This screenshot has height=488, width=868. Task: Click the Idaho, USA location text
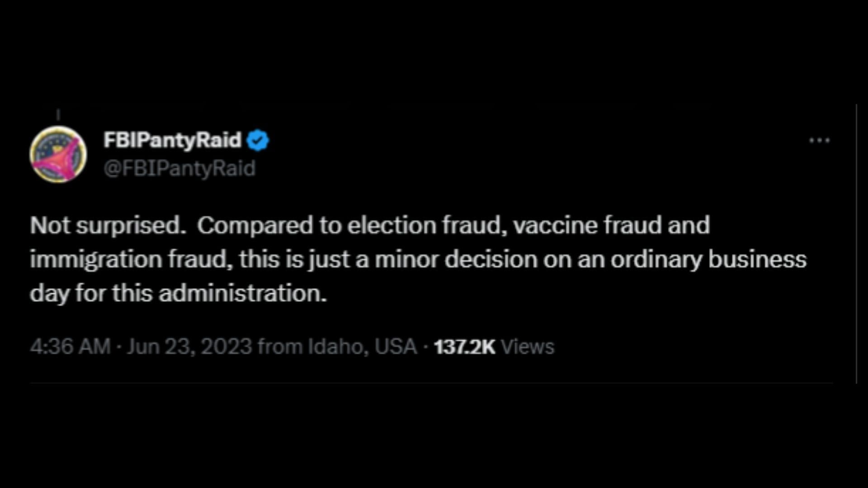click(362, 347)
